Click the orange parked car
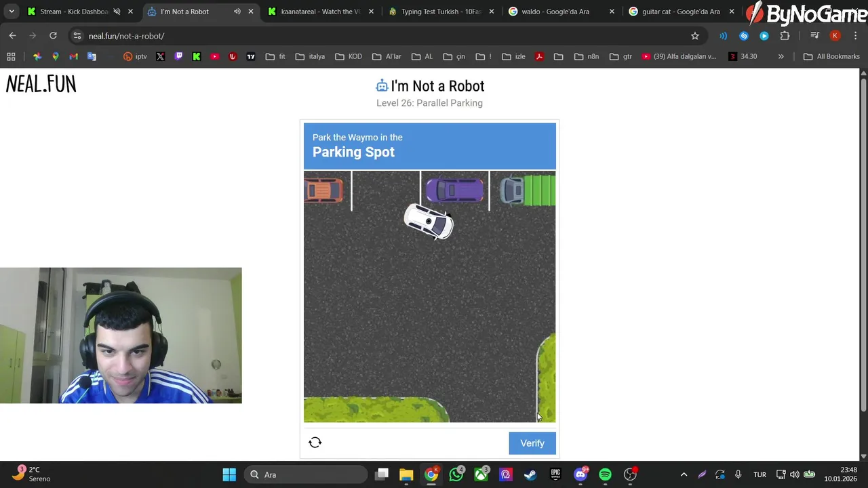This screenshot has width=868, height=488. coord(324,190)
